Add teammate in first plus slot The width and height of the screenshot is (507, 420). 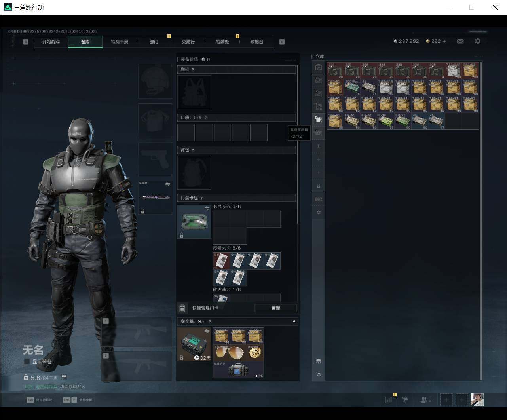coord(446,400)
